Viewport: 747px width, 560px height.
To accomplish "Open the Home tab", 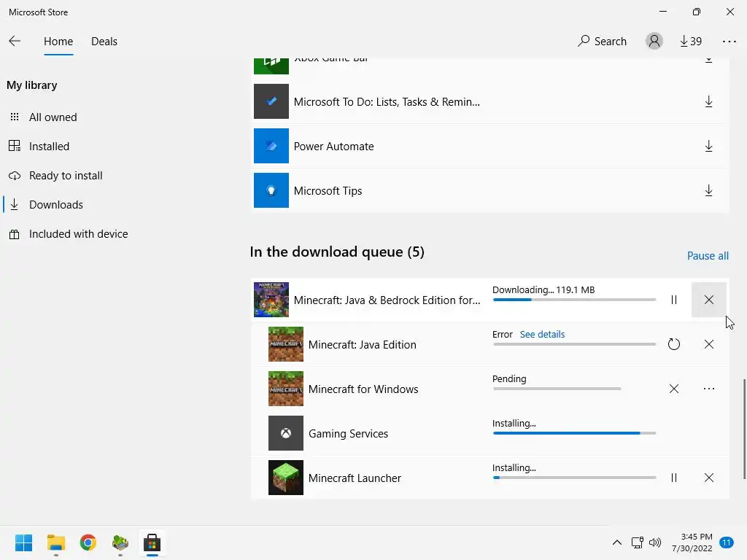I will pyautogui.click(x=58, y=42).
